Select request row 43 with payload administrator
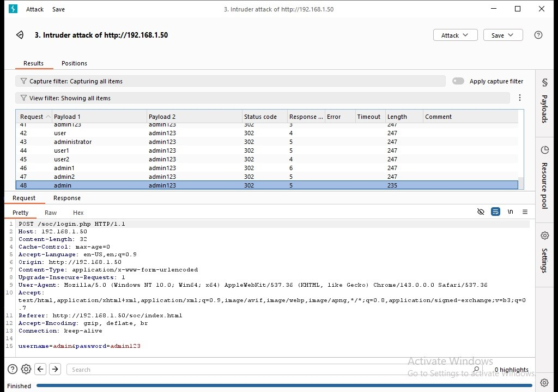Screen dimensions: 558x392 coord(267,142)
